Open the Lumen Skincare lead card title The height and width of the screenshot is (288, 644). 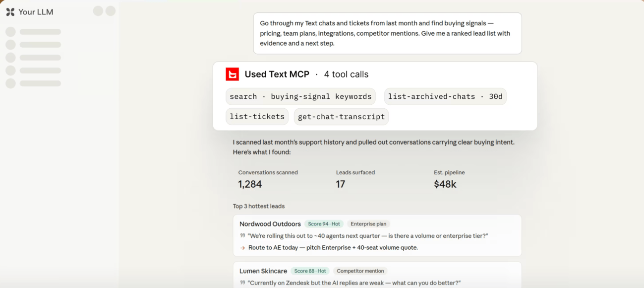(x=263, y=271)
